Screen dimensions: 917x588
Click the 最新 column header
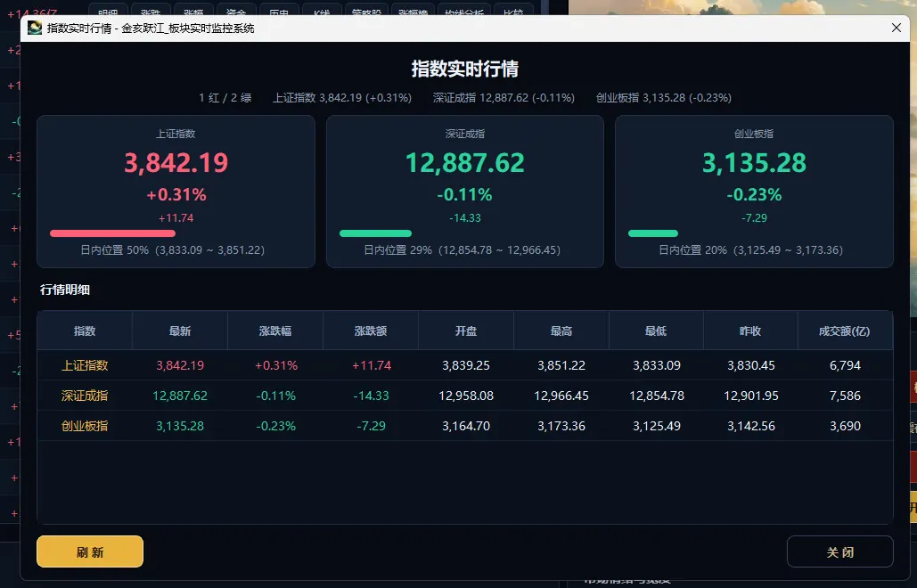tap(179, 331)
